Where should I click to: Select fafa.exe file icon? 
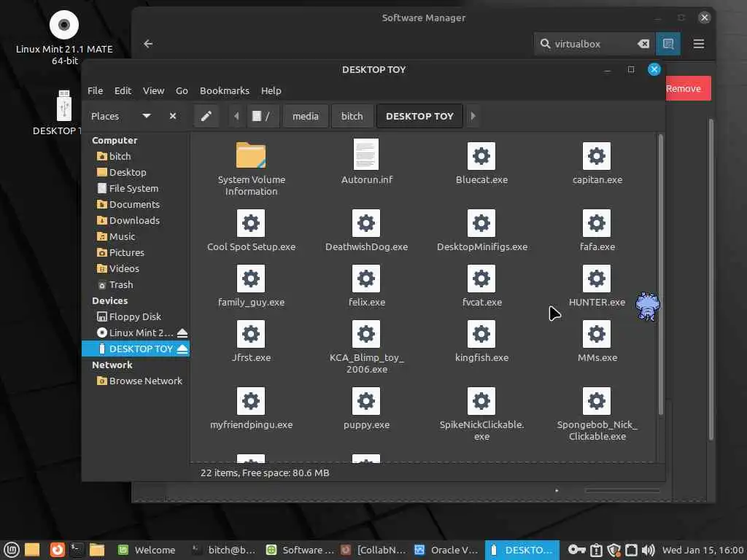pos(597,223)
